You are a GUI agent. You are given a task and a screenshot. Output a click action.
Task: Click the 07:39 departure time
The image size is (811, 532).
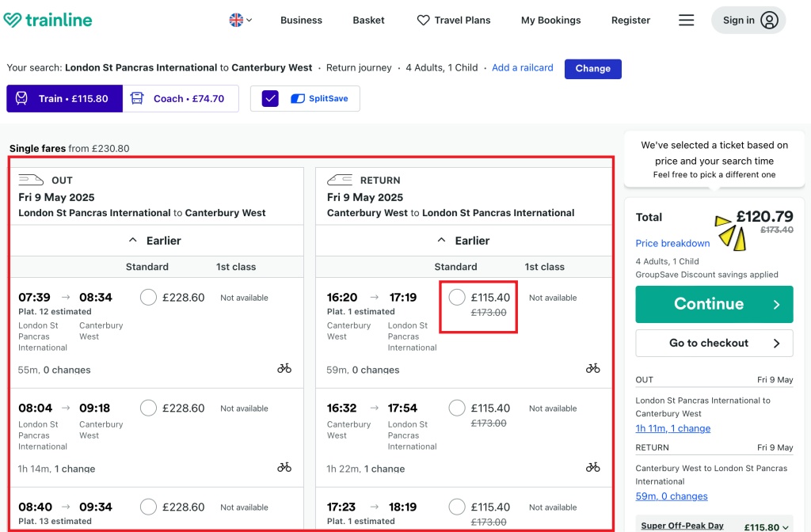coord(35,298)
